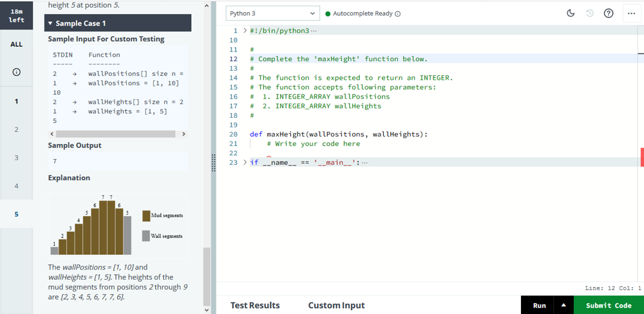Place cursor on 'def maxHeight' line
The image size is (644, 314).
339,134
